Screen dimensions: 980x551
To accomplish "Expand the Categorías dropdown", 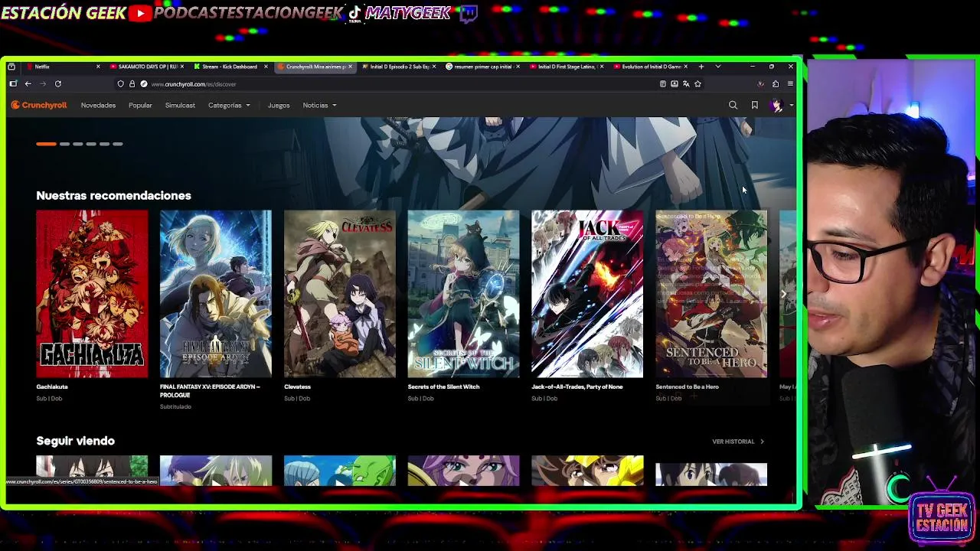I will point(229,106).
